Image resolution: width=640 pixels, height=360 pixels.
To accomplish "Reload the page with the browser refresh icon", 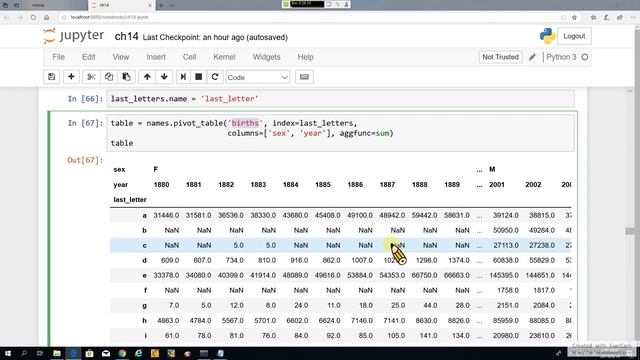I will tap(33, 17).
